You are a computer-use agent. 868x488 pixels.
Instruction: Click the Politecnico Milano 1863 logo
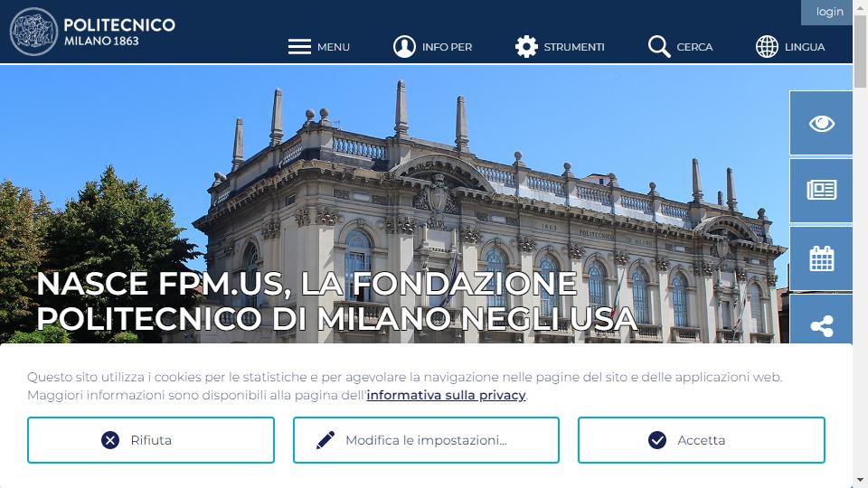pos(92,32)
